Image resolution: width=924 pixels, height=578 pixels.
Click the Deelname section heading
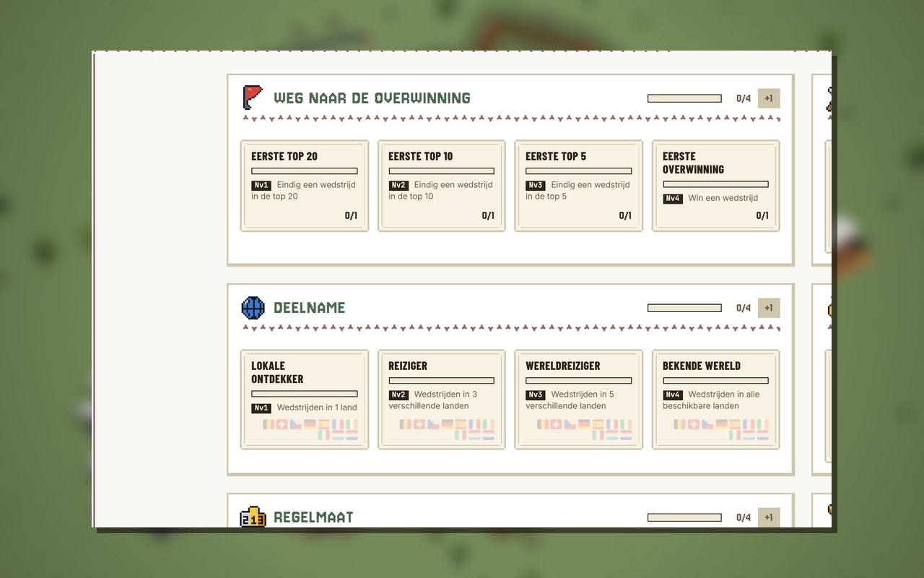(309, 308)
